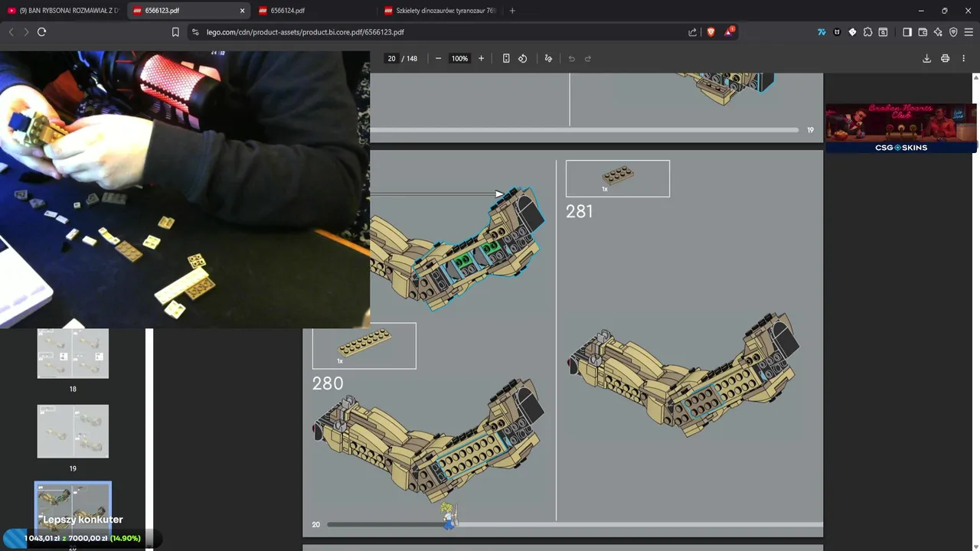Share this page link
The width and height of the screenshot is (980, 551).
693,32
